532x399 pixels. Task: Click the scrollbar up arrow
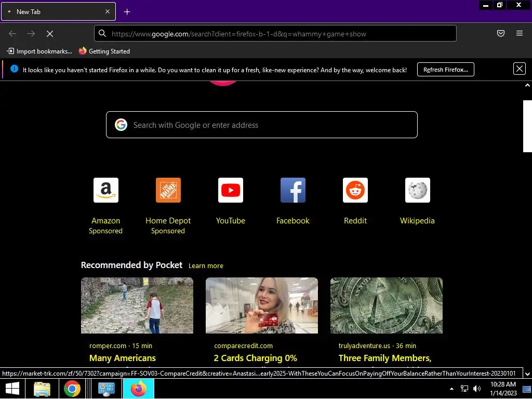[527, 85]
